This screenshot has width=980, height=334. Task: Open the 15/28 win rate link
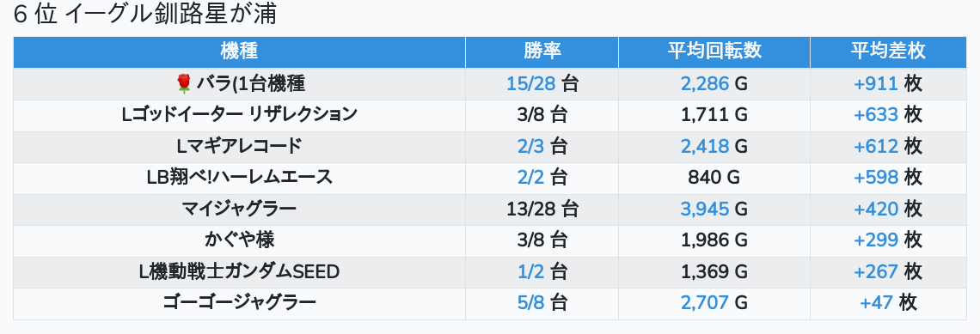point(530,83)
